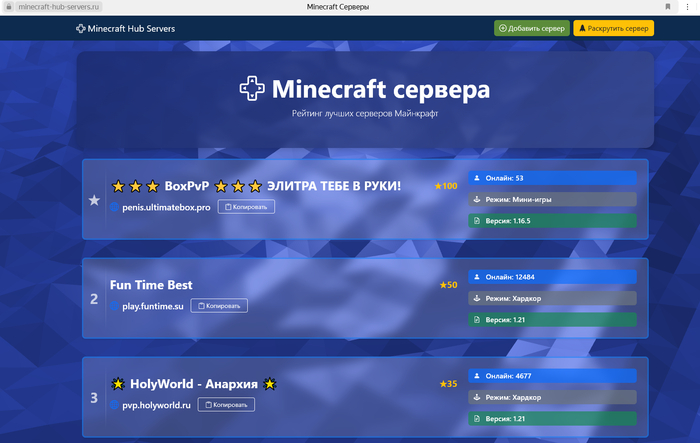Viewport: 700px width, 443px height.
Task: Click the large gamepad icon beside Minecraft сервера
Action: tap(252, 88)
